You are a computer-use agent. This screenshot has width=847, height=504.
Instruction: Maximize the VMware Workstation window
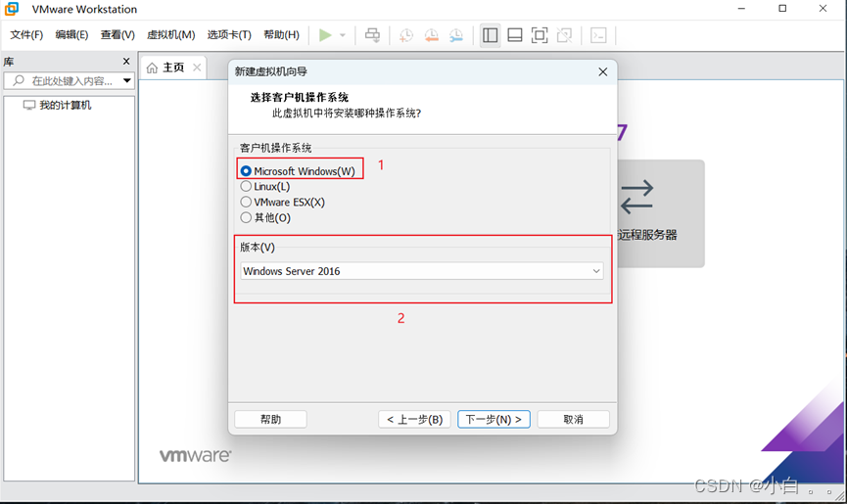(x=782, y=9)
